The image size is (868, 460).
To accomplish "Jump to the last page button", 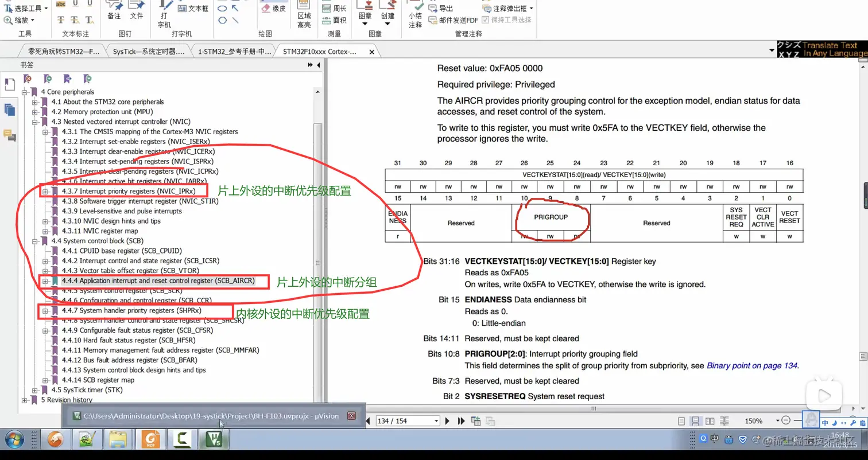I will [x=460, y=421].
